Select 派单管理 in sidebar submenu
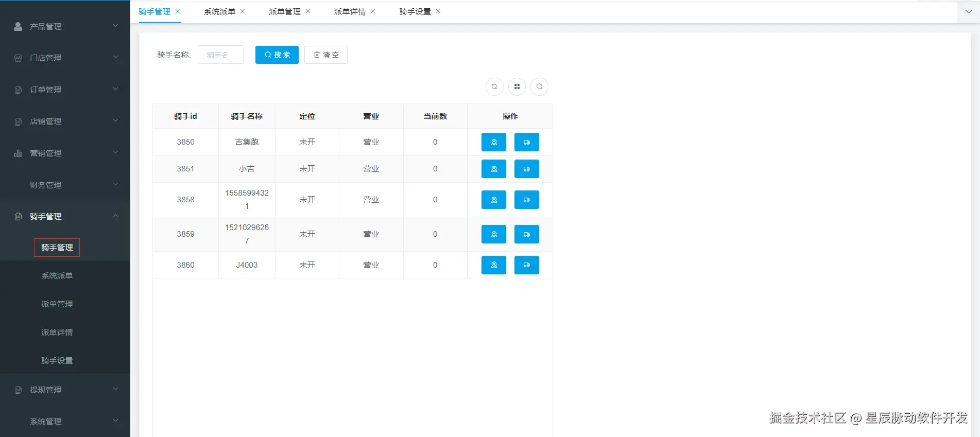The width and height of the screenshot is (980, 437). (x=57, y=304)
